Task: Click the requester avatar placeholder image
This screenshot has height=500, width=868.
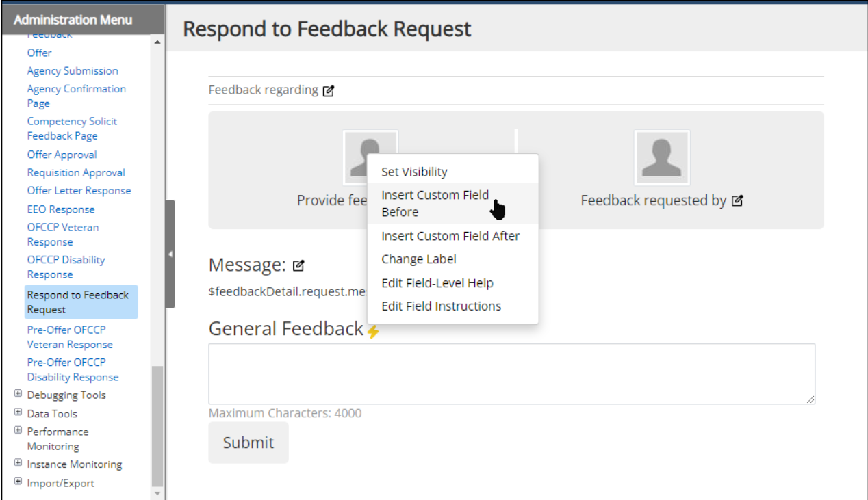Action: 662,158
